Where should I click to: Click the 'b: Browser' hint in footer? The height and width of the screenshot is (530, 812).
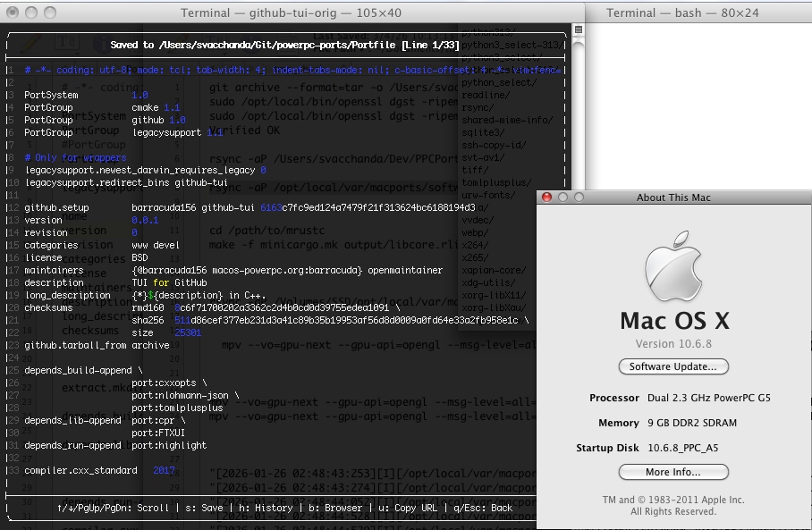(335, 508)
